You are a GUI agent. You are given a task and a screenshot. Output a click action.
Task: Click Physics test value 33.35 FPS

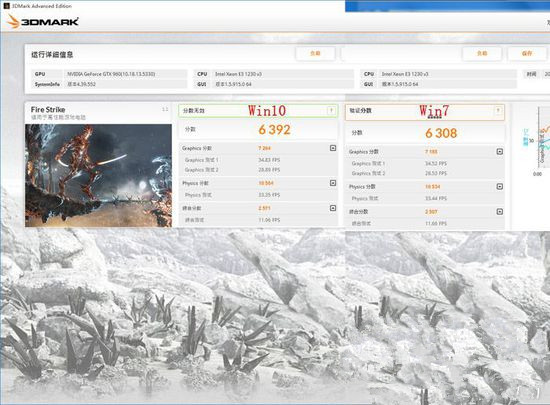(x=269, y=195)
